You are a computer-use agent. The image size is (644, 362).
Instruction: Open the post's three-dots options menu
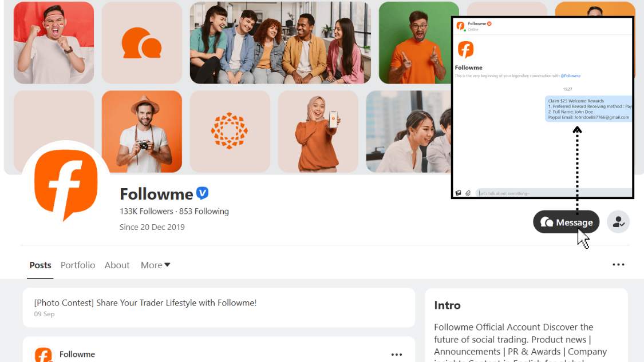(x=396, y=355)
